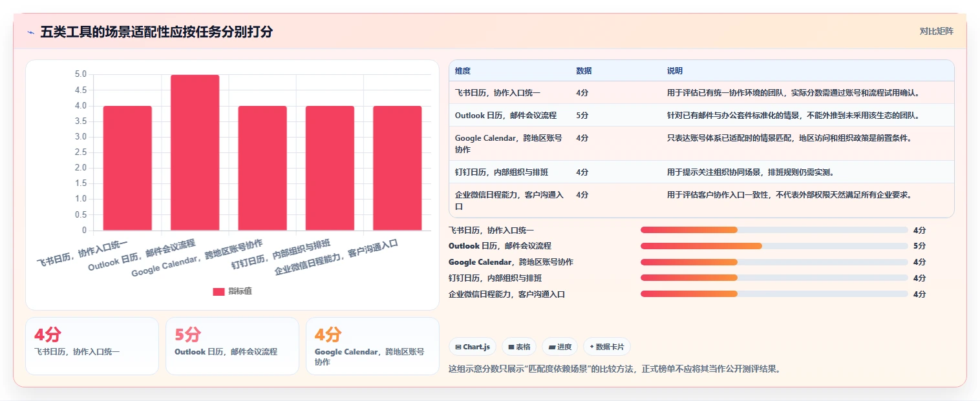
Task: Select table row 钉钉日历，内部组织与排班
Action: tap(701, 172)
